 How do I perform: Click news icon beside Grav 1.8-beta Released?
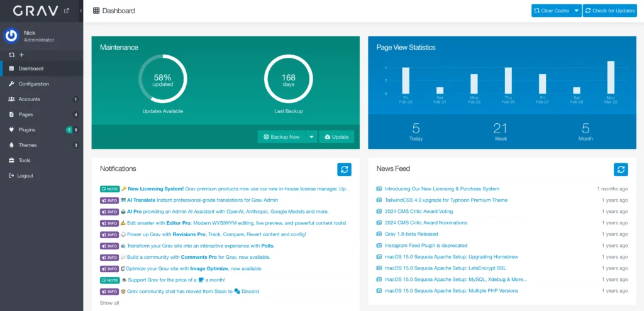point(379,234)
